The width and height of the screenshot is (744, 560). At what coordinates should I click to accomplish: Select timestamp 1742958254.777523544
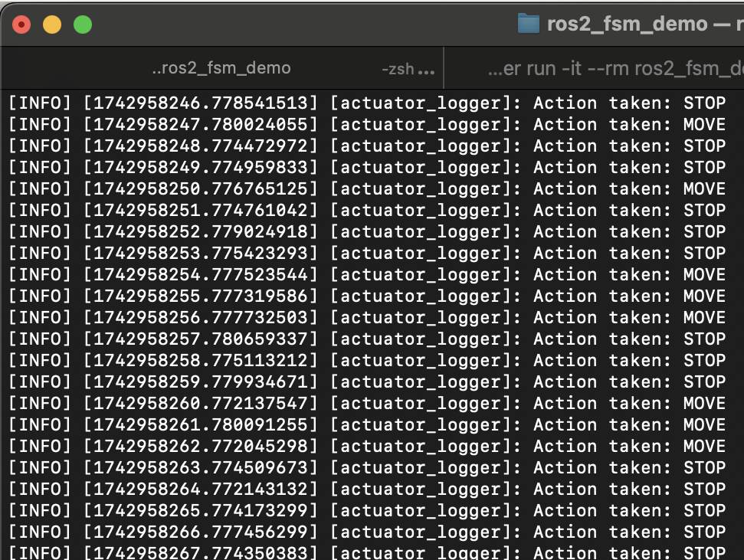pos(201,274)
